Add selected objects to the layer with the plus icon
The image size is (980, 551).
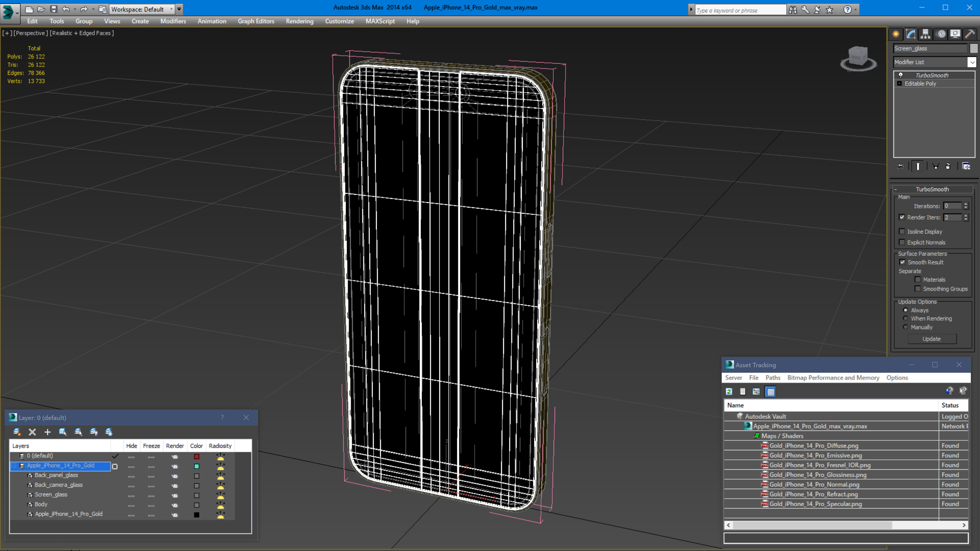click(48, 432)
